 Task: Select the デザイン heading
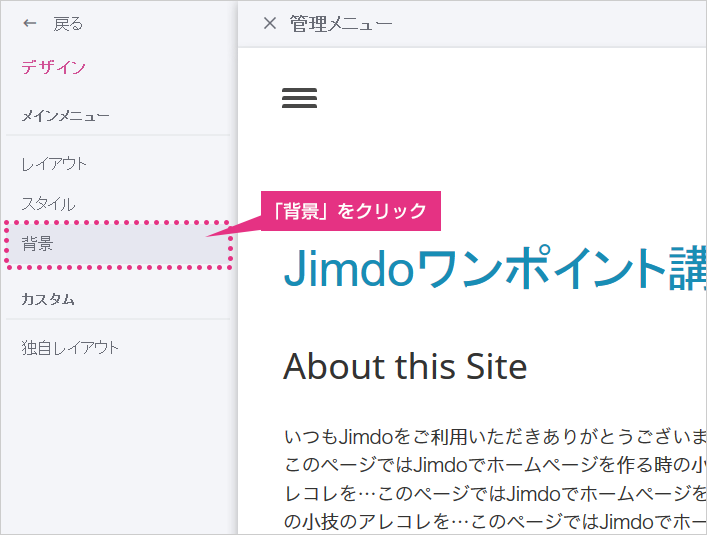pyautogui.click(x=54, y=67)
